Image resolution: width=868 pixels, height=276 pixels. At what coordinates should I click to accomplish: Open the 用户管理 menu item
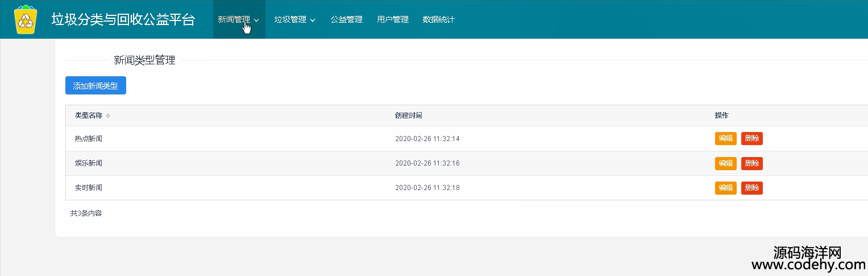(393, 19)
